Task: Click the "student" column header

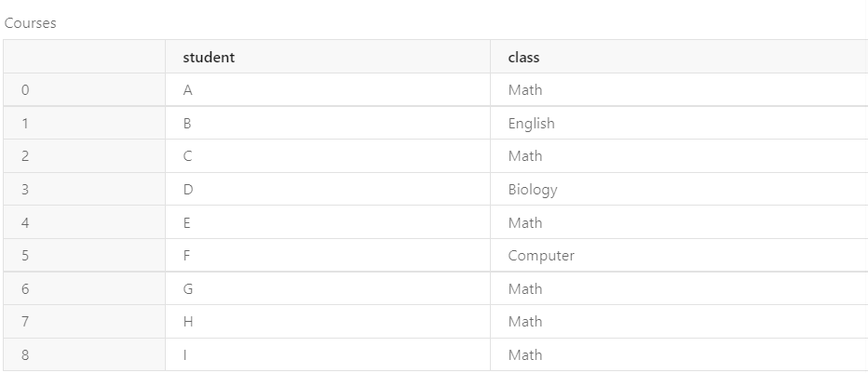Action: point(209,57)
